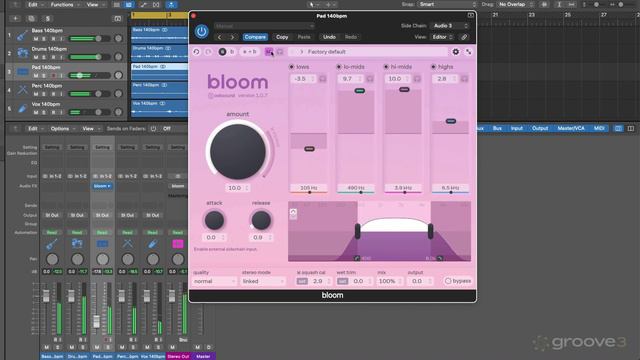Click the Bass 140bpm track guitar icon
The width and height of the screenshot is (640, 360).
[22, 35]
